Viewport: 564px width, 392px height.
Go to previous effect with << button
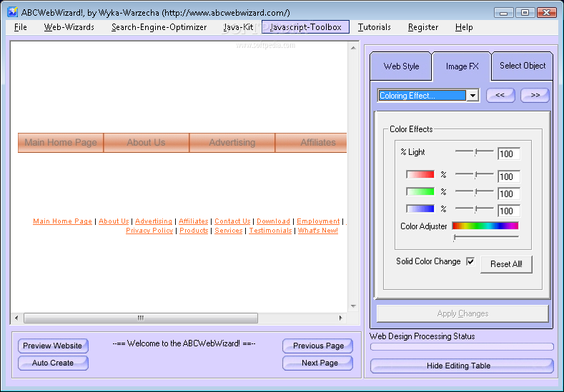[x=500, y=96]
